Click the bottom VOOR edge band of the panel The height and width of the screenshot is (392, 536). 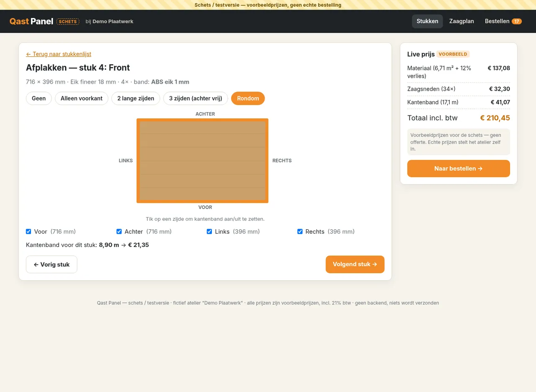pos(202,201)
